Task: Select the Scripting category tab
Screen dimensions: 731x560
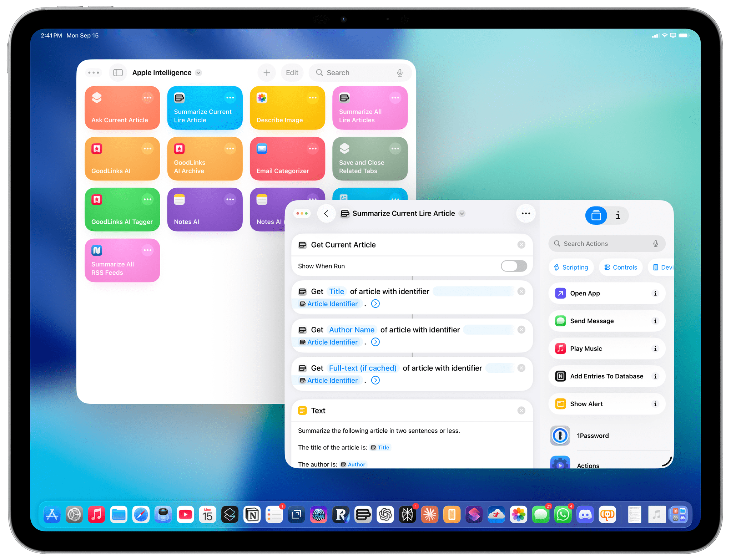Action: pyautogui.click(x=571, y=268)
